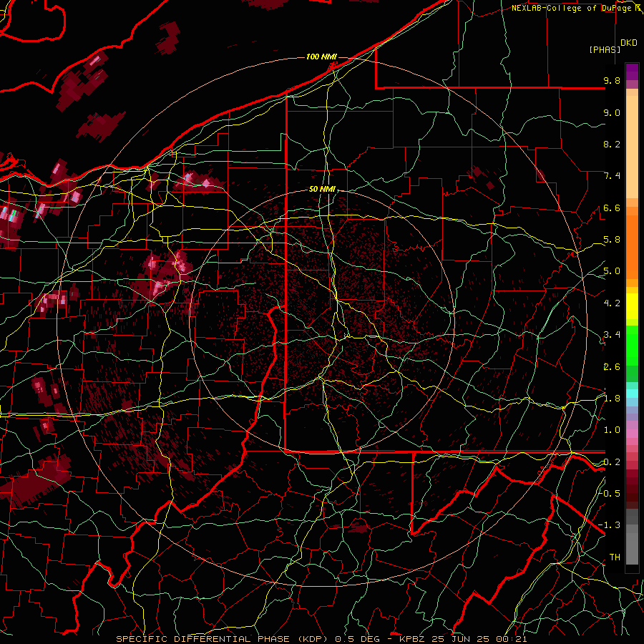The image size is (644, 644).
Task: Click the 9.0 value on the color scale
Action: (612, 112)
